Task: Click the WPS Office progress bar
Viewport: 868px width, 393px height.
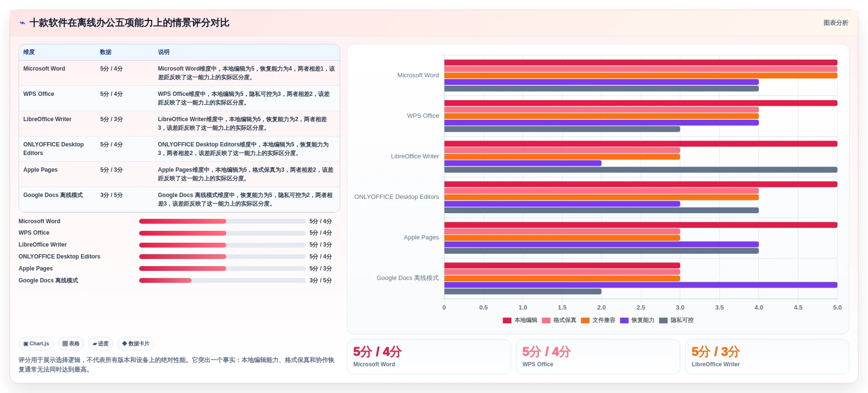Action: tap(222, 233)
